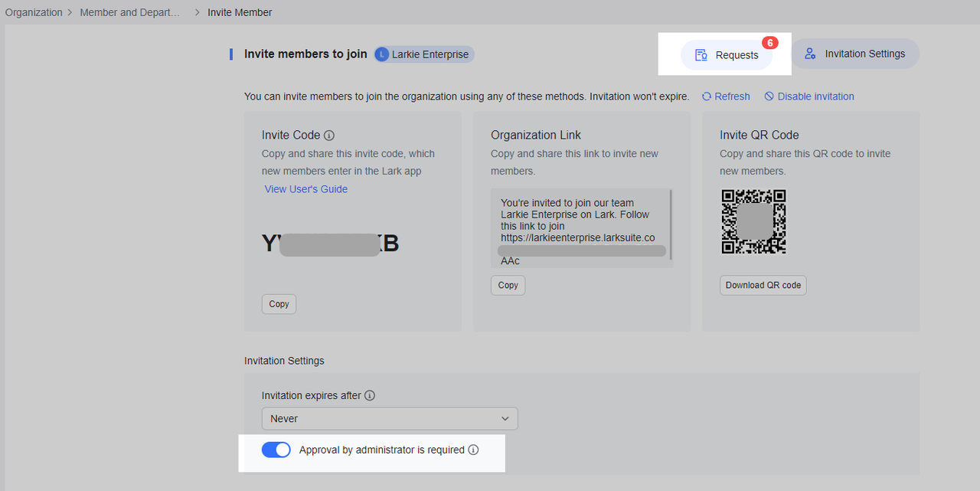Click info icon beside Approval by administrator

(473, 450)
